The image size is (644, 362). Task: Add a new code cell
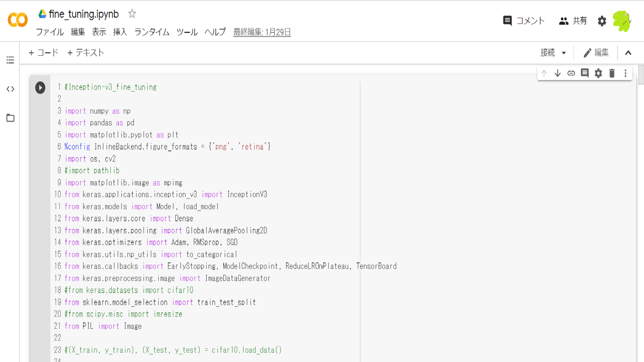tap(44, 53)
